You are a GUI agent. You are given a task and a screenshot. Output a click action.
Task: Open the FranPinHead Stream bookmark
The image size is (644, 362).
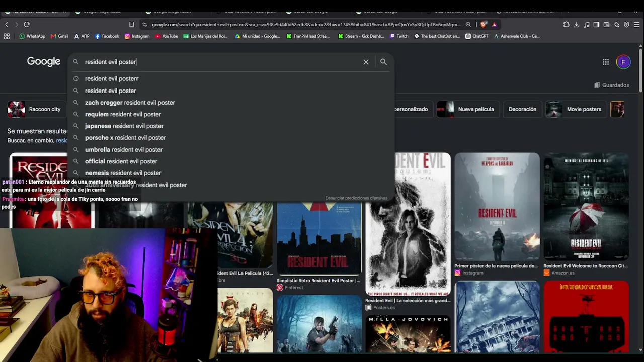tap(308, 36)
